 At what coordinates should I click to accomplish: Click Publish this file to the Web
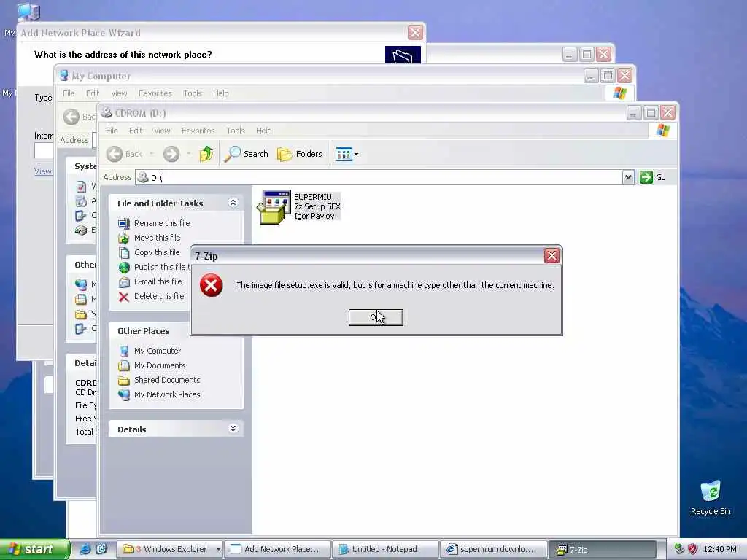pyautogui.click(x=161, y=267)
